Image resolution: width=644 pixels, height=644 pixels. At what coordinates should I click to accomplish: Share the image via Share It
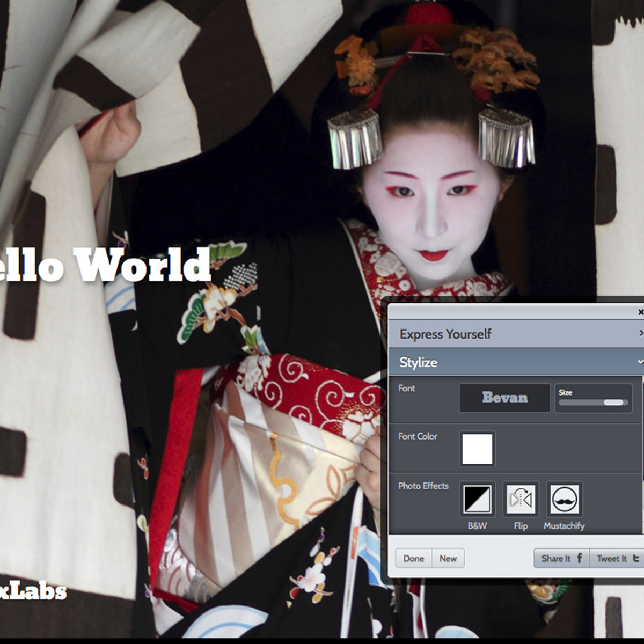tap(561, 558)
